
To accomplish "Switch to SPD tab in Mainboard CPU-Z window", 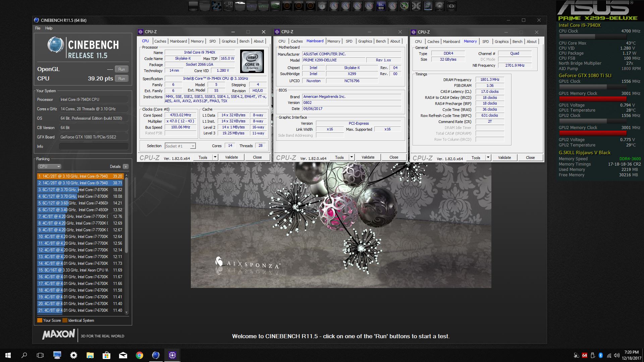I will (x=349, y=41).
